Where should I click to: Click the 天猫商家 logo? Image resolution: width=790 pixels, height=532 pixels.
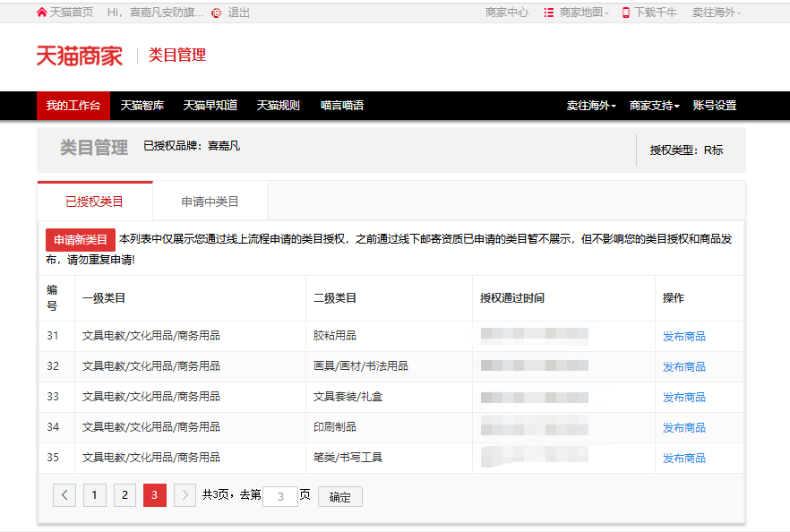(80, 56)
